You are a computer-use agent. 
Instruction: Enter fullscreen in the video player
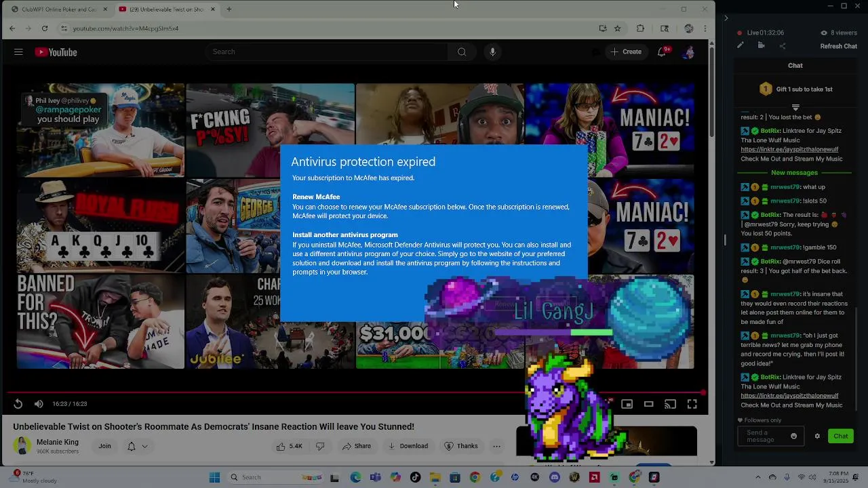(x=692, y=404)
